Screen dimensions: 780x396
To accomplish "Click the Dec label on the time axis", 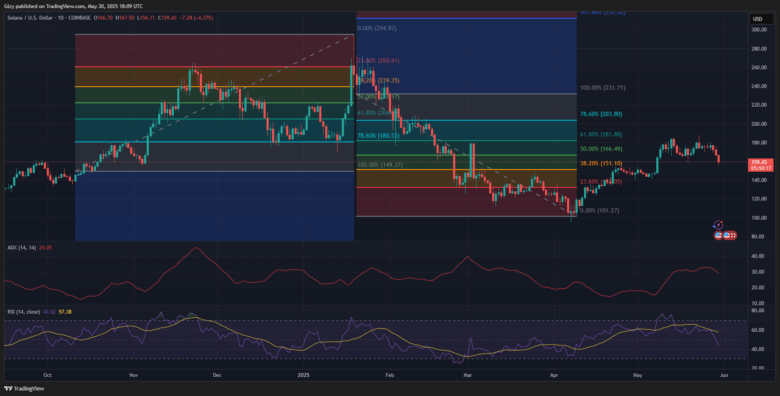I will point(216,377).
